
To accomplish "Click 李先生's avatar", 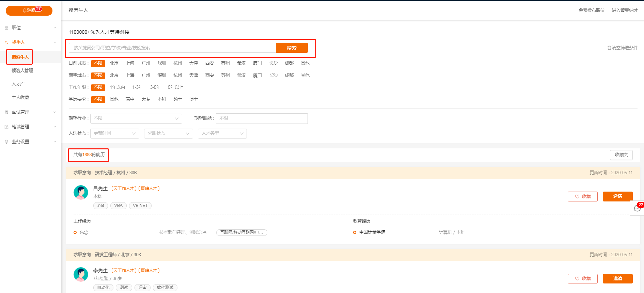I will coord(81,275).
